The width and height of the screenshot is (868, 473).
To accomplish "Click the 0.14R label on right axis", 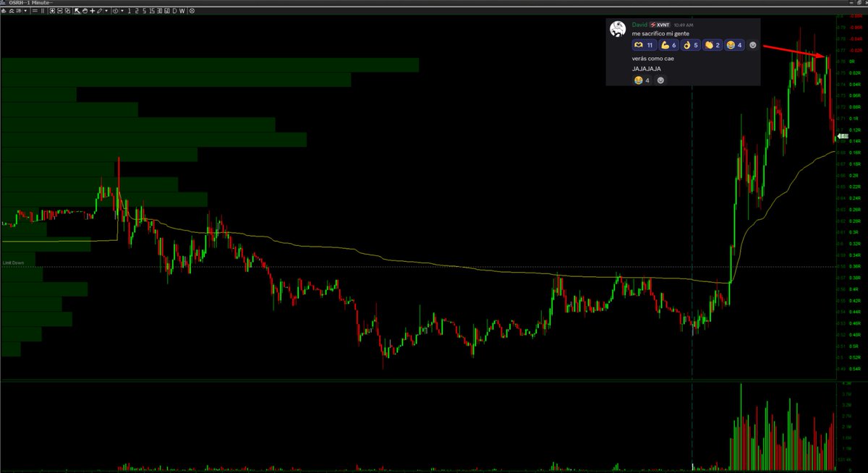I will coord(854,141).
